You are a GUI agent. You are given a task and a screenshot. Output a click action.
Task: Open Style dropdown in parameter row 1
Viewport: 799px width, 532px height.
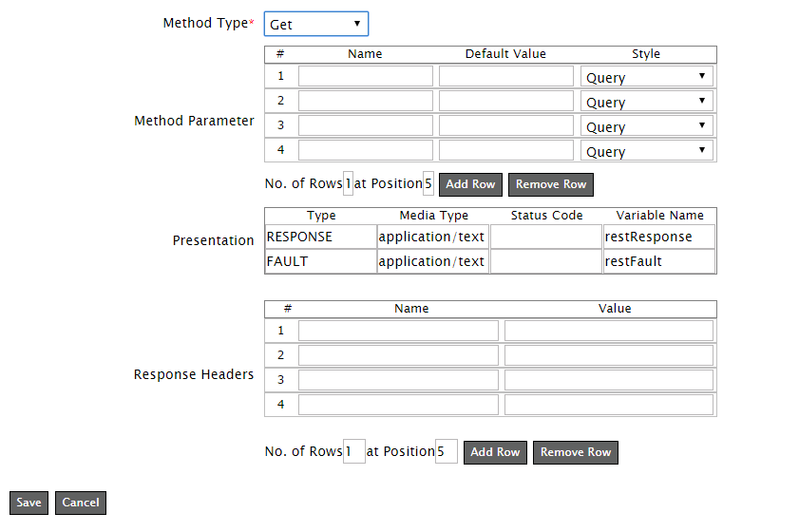[x=647, y=76]
